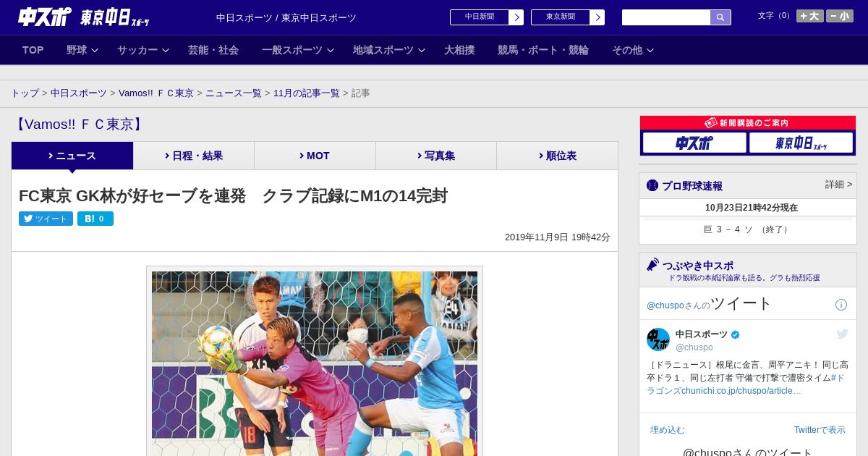Viewport: 868px width, 456px height.
Task: Click the 新聞購読のご案内 banner heading
Action: (747, 123)
